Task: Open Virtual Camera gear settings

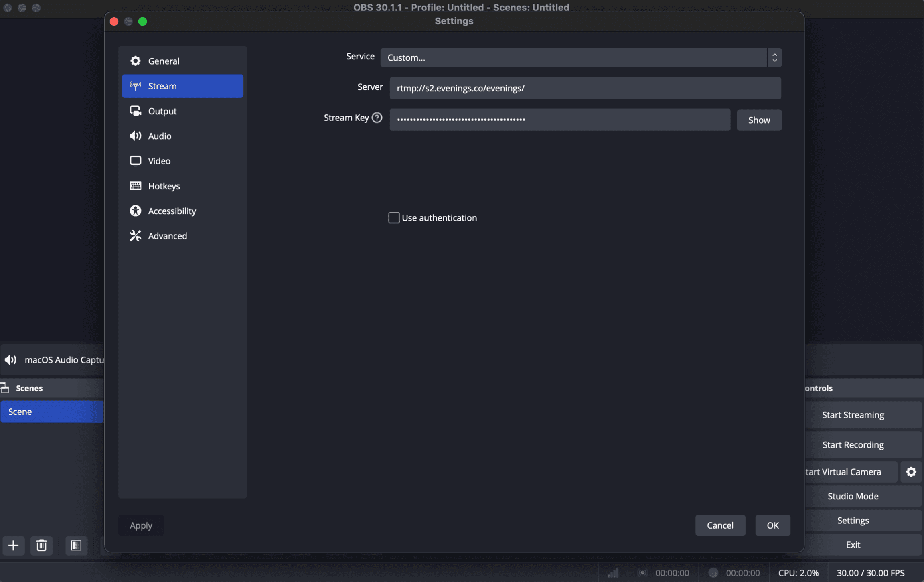Action: click(x=911, y=472)
